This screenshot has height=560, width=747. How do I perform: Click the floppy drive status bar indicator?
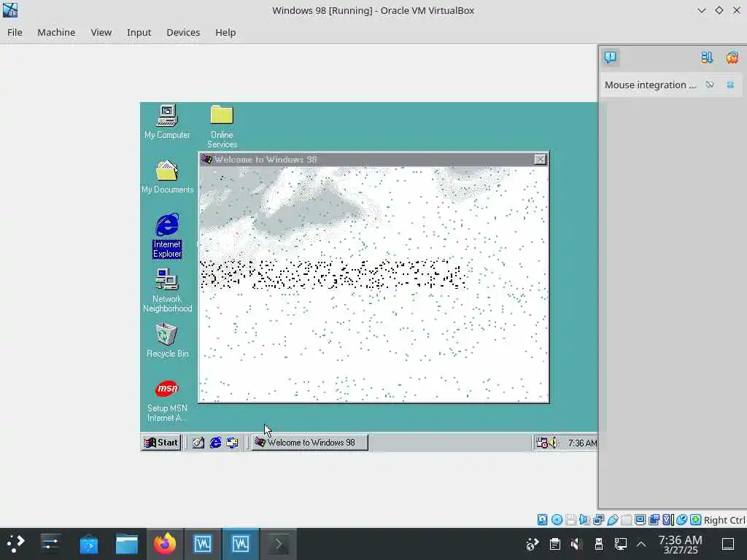pyautogui.click(x=570, y=519)
